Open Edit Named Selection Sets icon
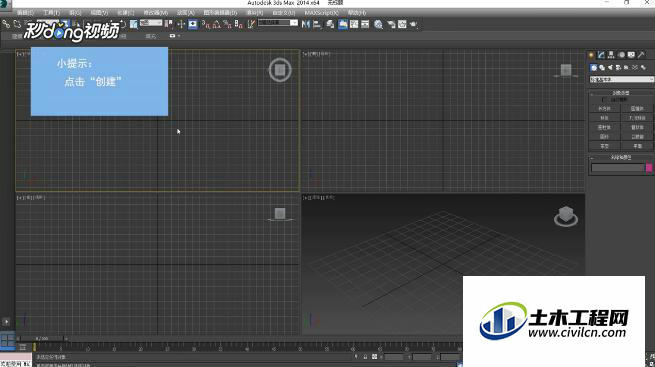The width and height of the screenshot is (655, 367). click(x=250, y=24)
